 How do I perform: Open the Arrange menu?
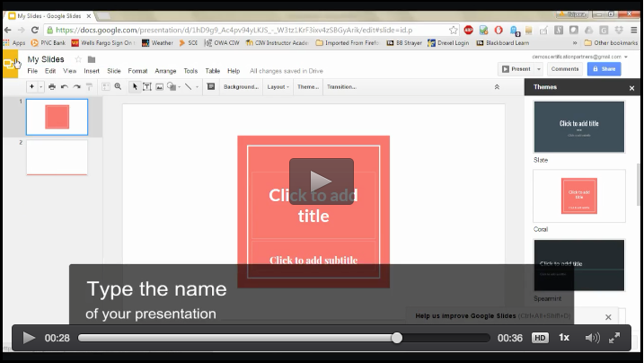click(165, 71)
